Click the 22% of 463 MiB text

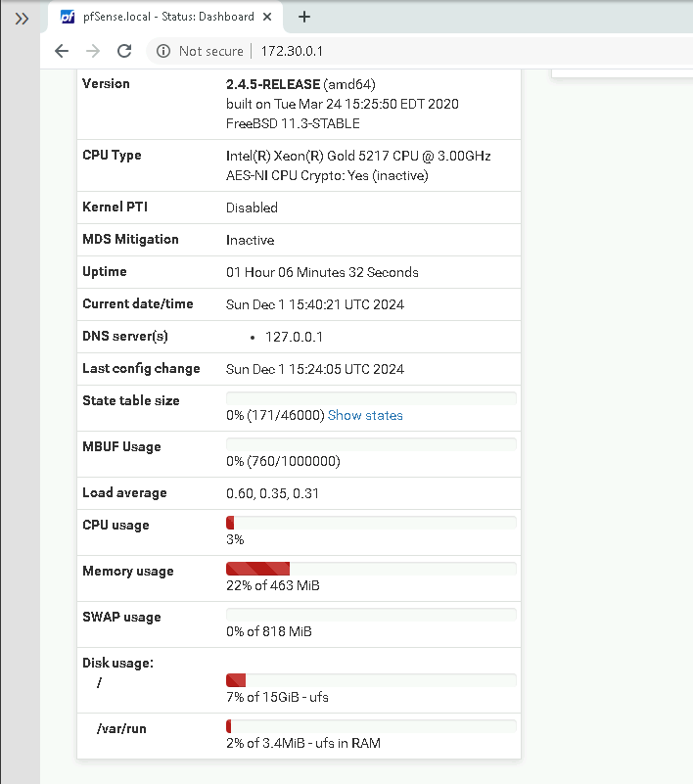tap(272, 586)
